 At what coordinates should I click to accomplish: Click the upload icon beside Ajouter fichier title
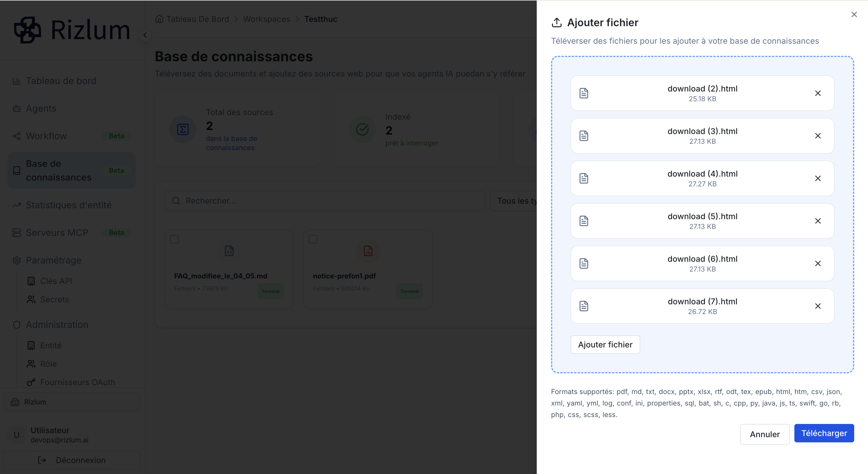[x=557, y=22]
